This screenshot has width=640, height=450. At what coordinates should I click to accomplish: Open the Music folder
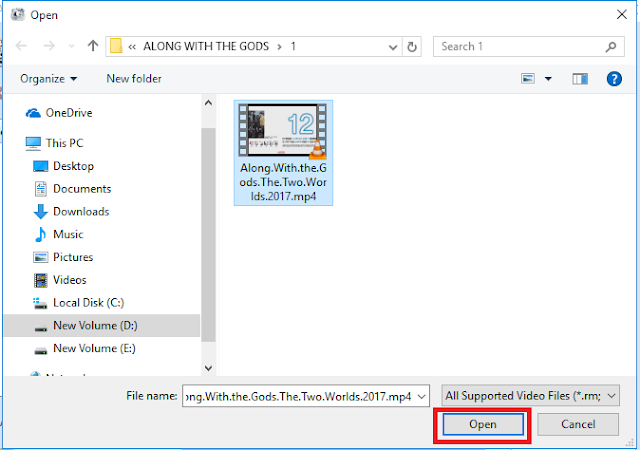[x=68, y=234]
